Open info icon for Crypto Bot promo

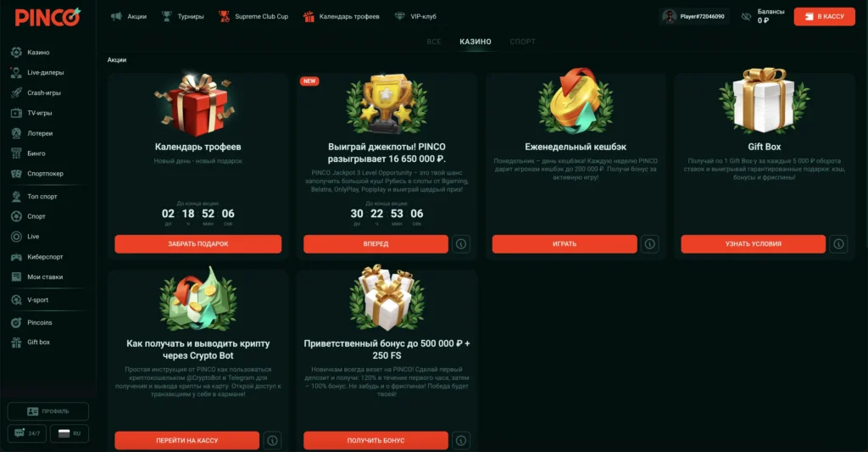[x=272, y=440]
